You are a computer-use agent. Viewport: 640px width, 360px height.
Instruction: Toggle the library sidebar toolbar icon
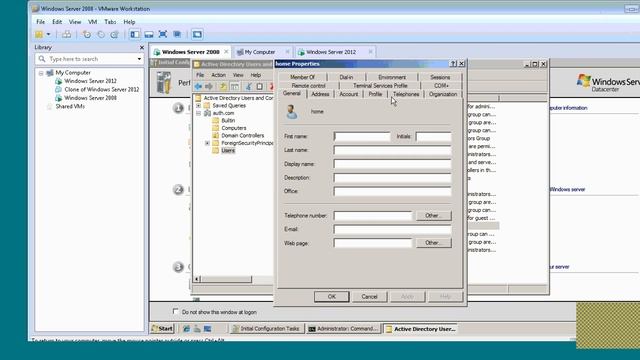pyautogui.click(x=135, y=35)
